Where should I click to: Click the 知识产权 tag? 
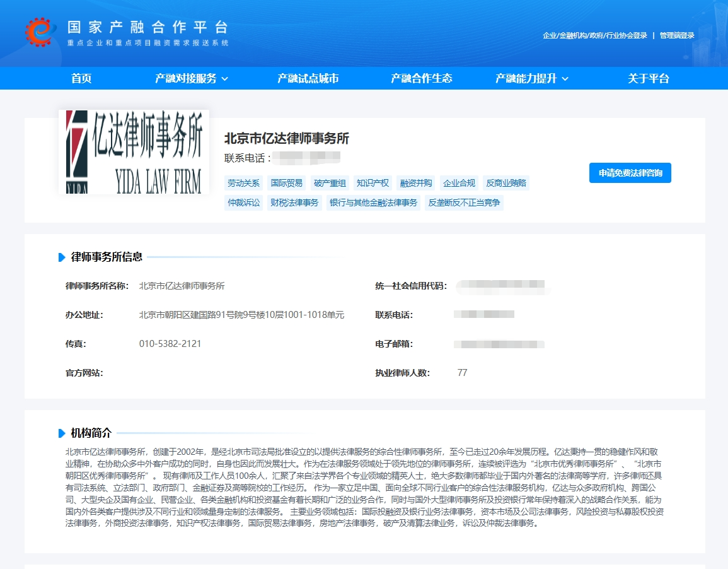(x=373, y=183)
